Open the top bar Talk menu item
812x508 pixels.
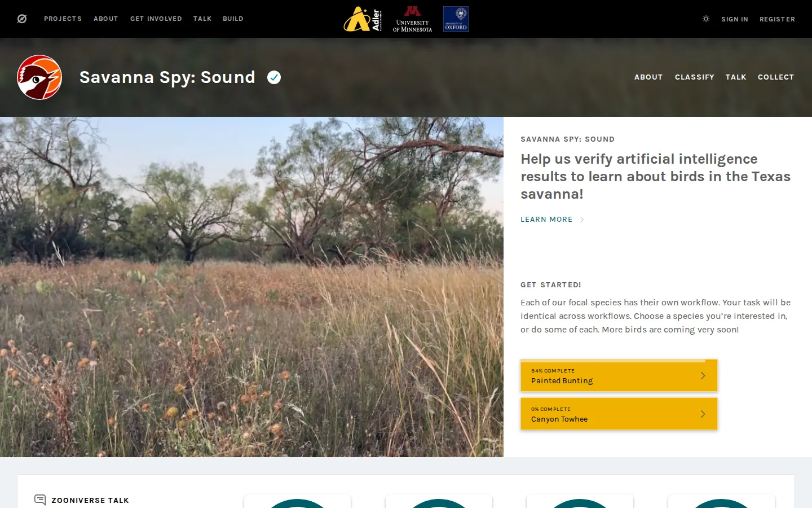202,19
